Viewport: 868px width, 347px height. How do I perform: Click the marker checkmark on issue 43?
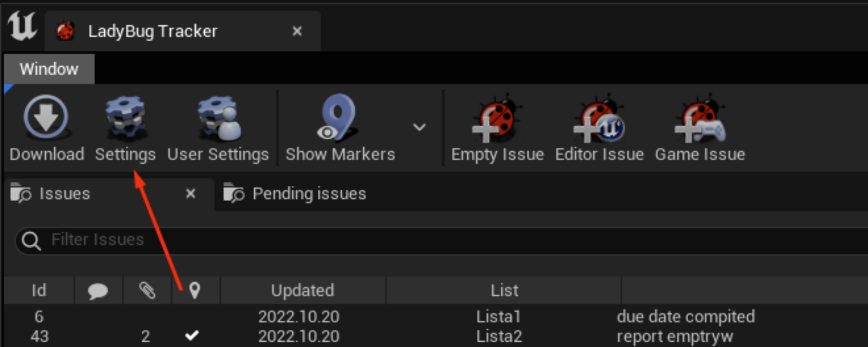[192, 335]
